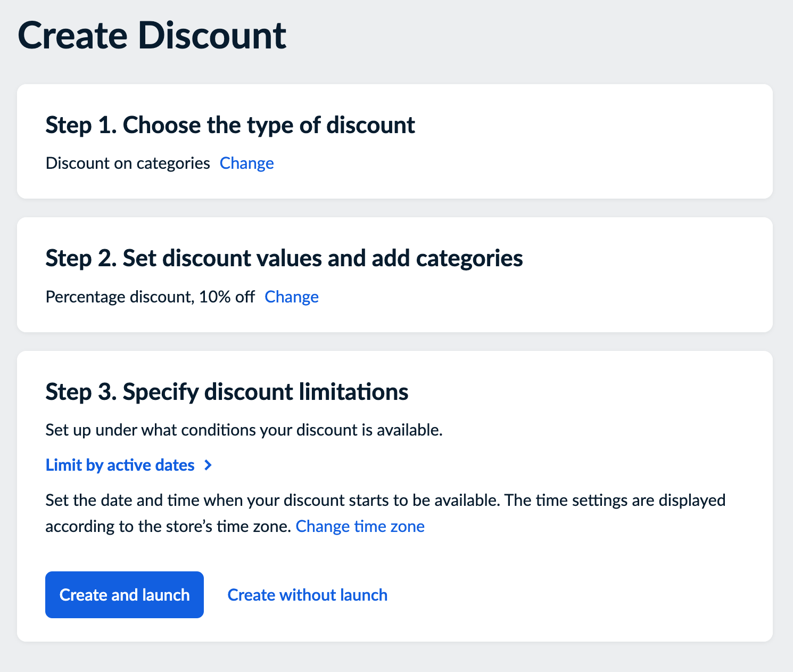Click the Create Discount page title
Screen dimensions: 793x672
[x=152, y=36]
